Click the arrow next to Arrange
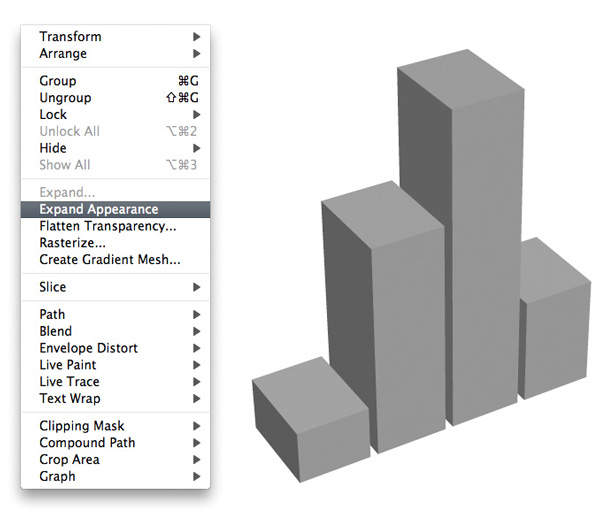Screen dimensions: 600x514 (x=197, y=54)
